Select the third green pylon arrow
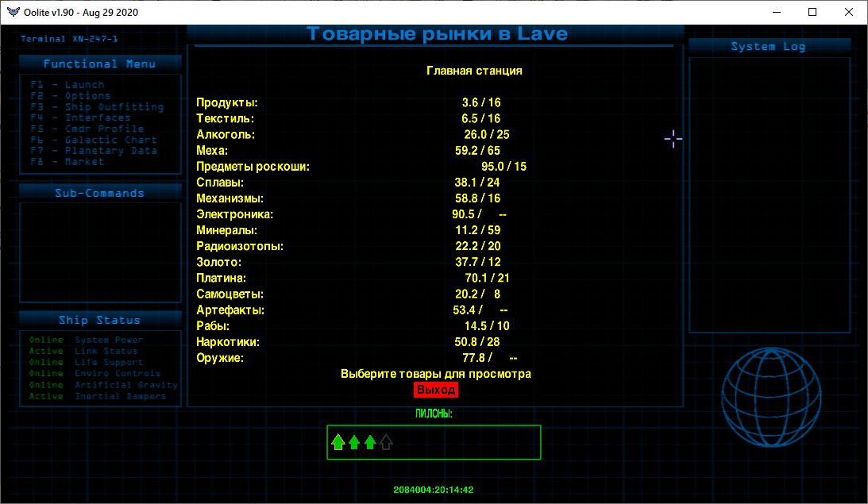This screenshot has height=504, width=868. click(370, 442)
